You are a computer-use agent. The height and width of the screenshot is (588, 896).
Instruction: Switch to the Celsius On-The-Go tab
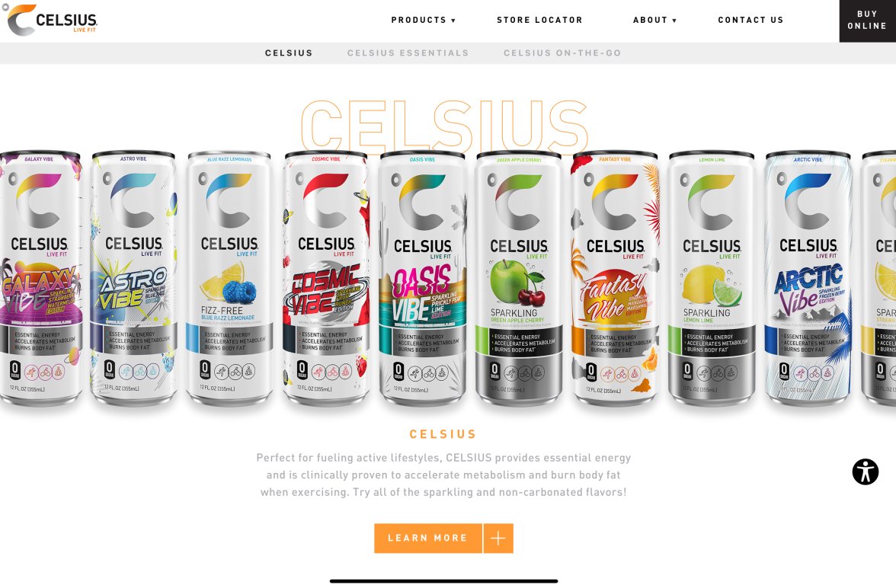click(x=562, y=53)
